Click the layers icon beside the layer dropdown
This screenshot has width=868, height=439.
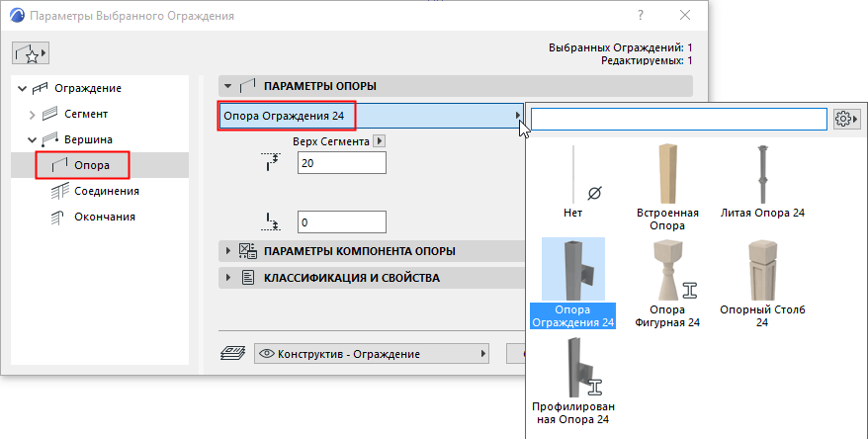click(233, 353)
